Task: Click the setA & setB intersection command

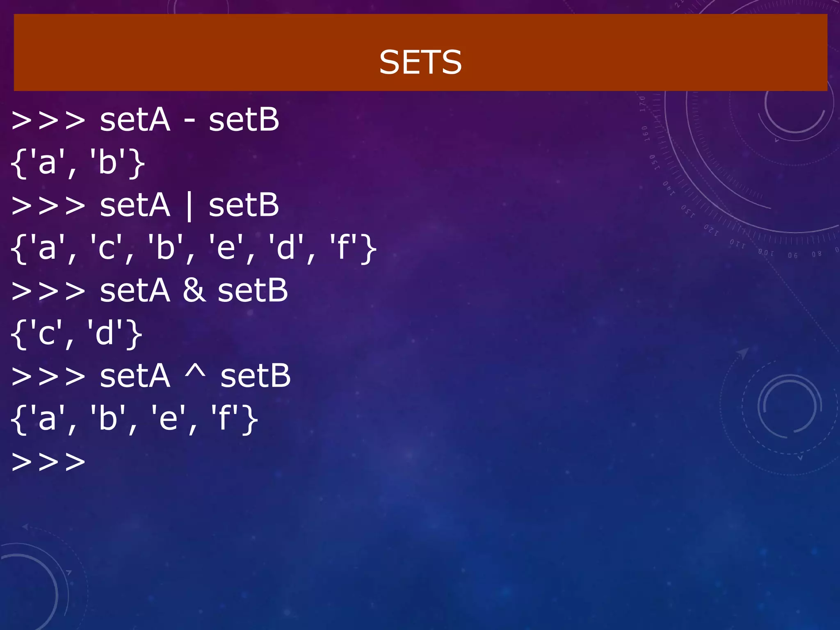Action: [x=150, y=290]
